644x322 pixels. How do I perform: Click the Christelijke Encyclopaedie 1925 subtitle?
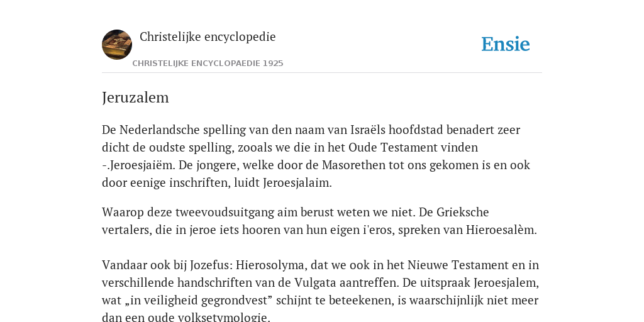pos(208,64)
